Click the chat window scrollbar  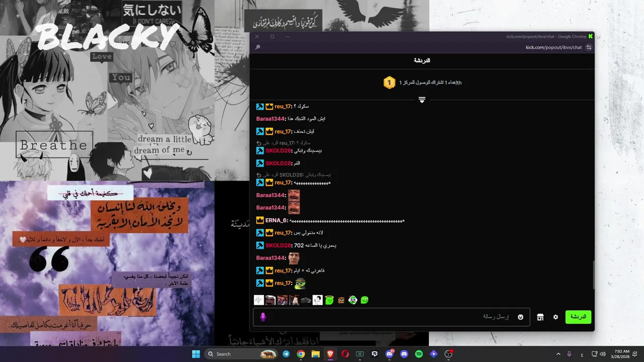(593, 275)
